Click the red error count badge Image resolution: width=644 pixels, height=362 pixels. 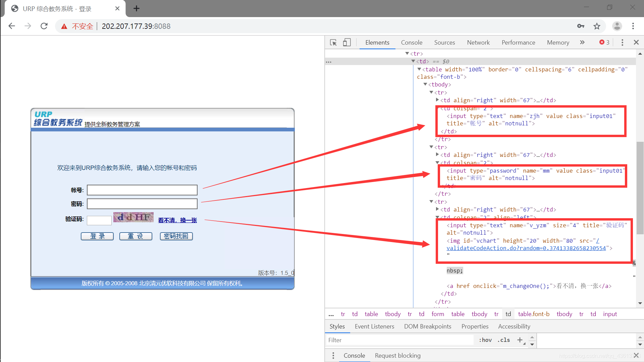pos(604,42)
